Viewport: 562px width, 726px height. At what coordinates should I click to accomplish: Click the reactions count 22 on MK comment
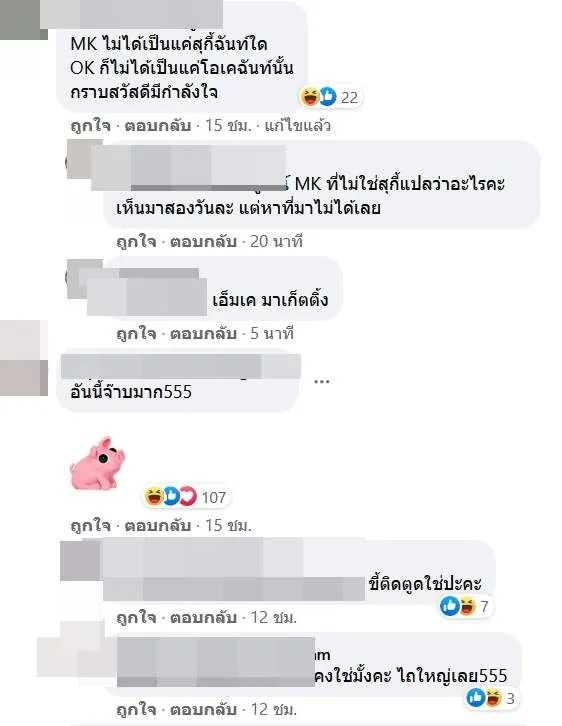[331, 97]
